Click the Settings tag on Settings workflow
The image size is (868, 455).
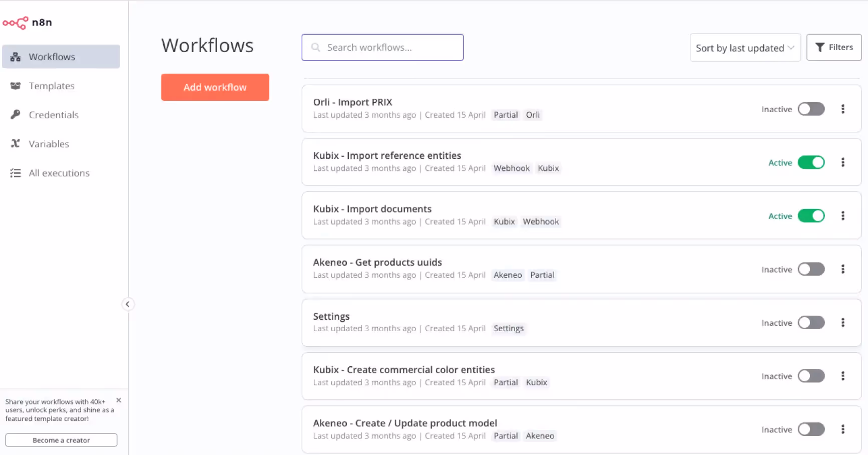click(509, 329)
